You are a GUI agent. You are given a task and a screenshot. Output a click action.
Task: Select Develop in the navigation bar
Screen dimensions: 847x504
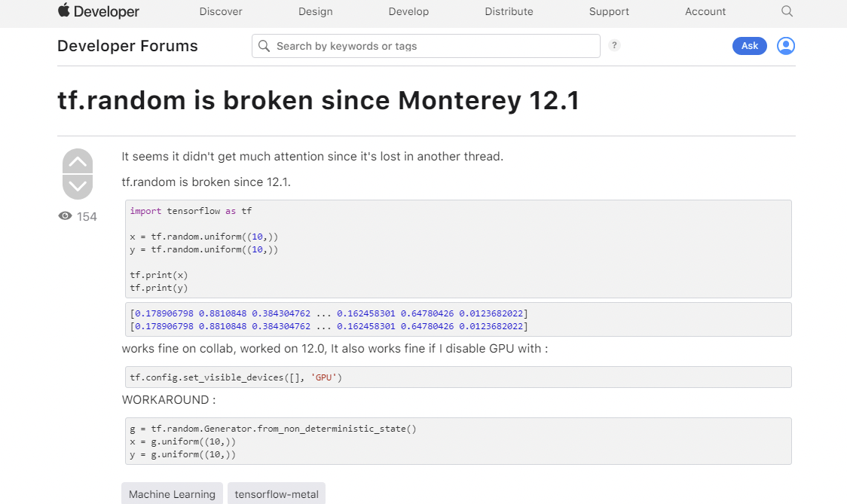(408, 11)
